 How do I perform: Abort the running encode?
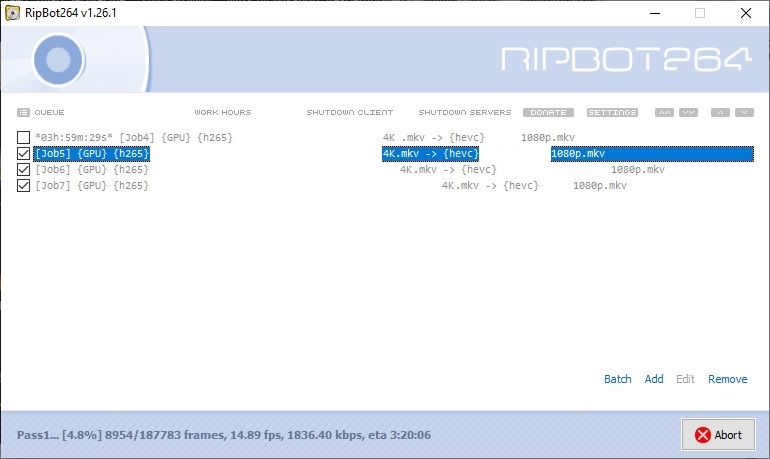tap(718, 434)
